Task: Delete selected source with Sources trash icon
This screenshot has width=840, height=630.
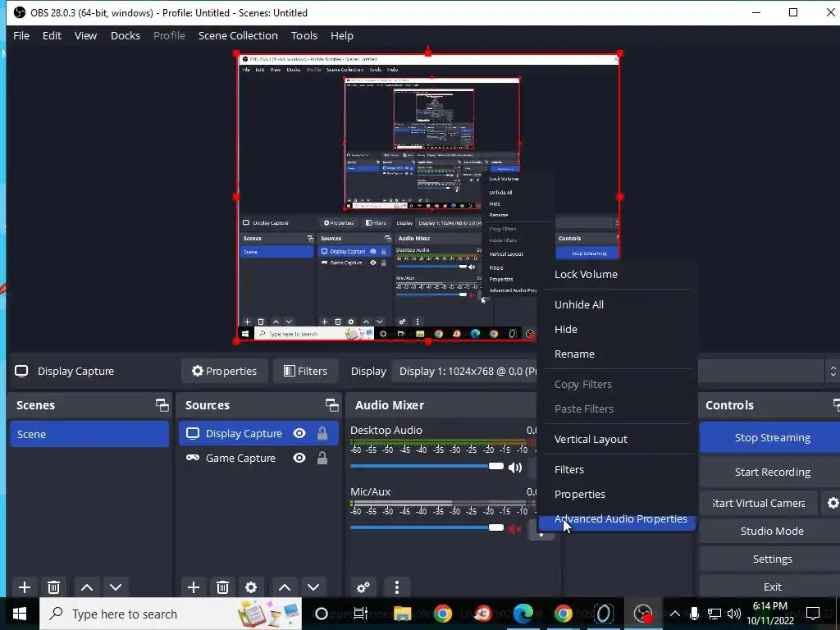Action: click(223, 587)
